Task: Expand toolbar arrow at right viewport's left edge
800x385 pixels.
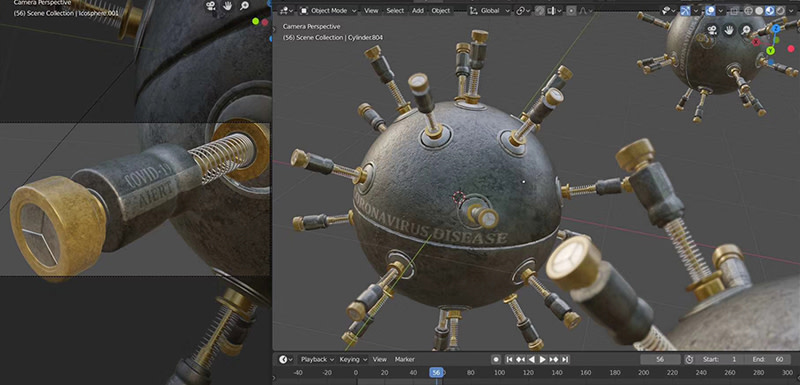Action: (274, 30)
